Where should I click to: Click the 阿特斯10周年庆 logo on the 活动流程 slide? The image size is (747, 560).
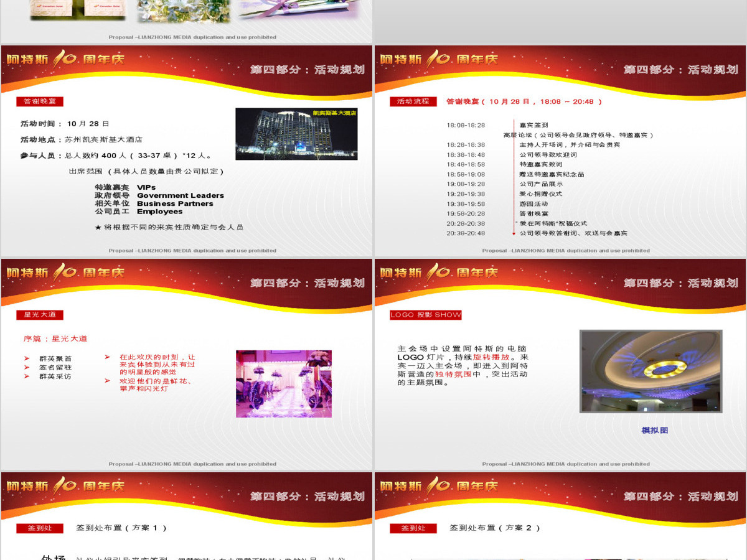pos(439,60)
